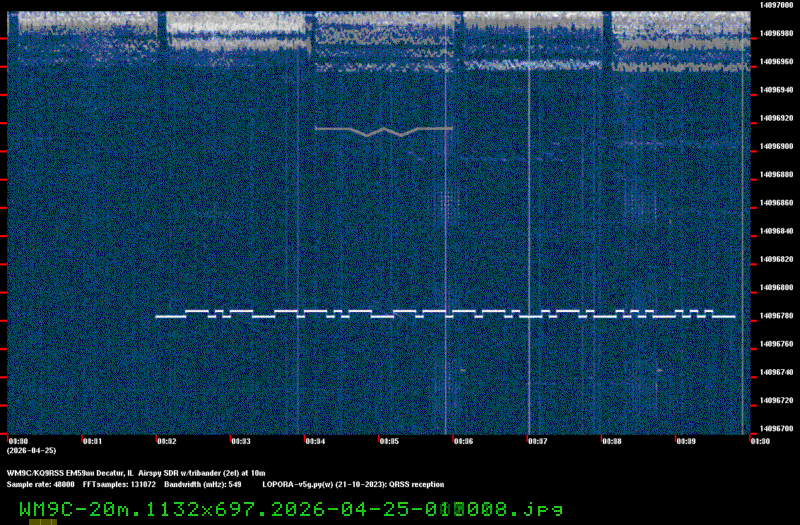Viewport: 800px width, 525px height.
Task: Pick the 14096940 frequency scale value
Action: [x=776, y=90]
